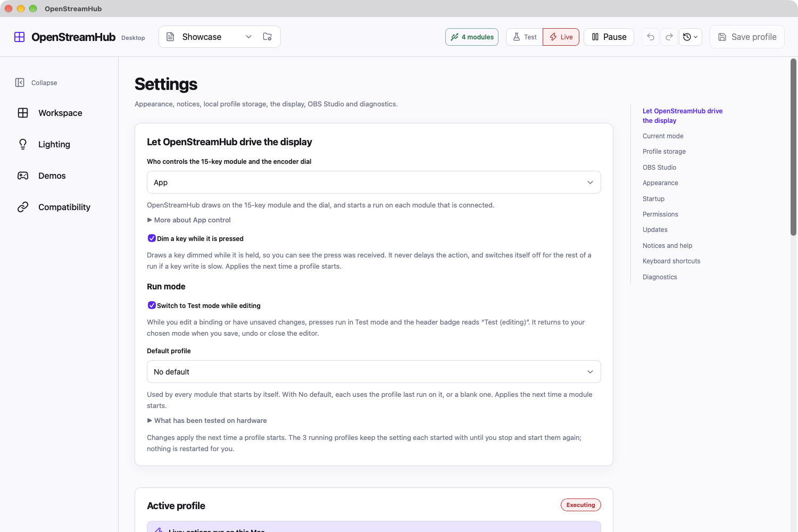This screenshot has width=798, height=532.
Task: Click the Executing status badge
Action: 581,505
